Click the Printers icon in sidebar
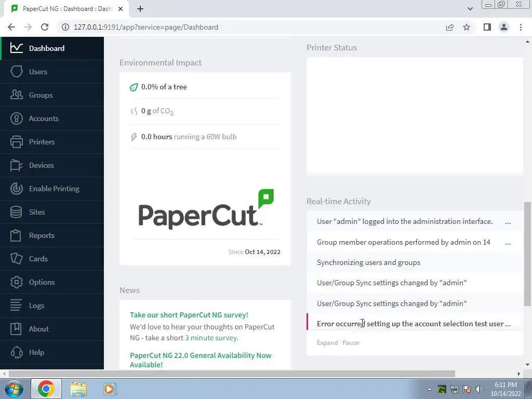This screenshot has width=532, height=399. [16, 142]
